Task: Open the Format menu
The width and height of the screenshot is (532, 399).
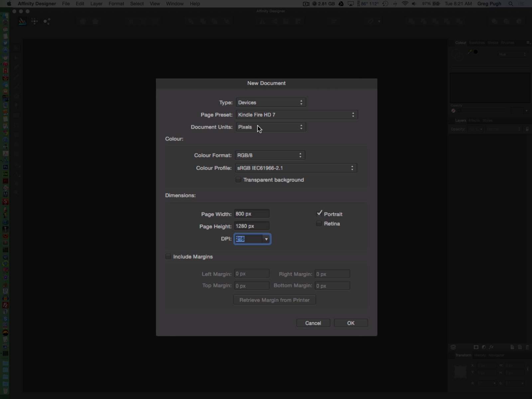Action: click(116, 4)
